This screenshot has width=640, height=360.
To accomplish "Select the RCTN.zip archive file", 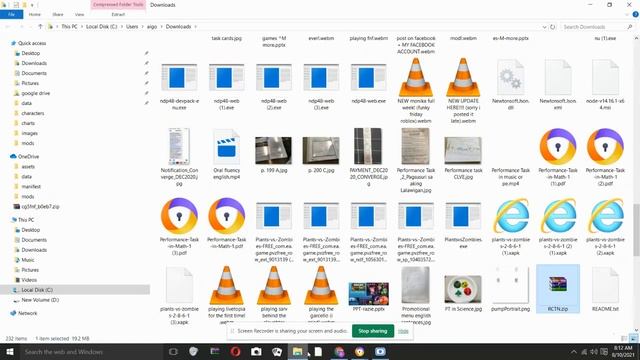I will [x=558, y=289].
